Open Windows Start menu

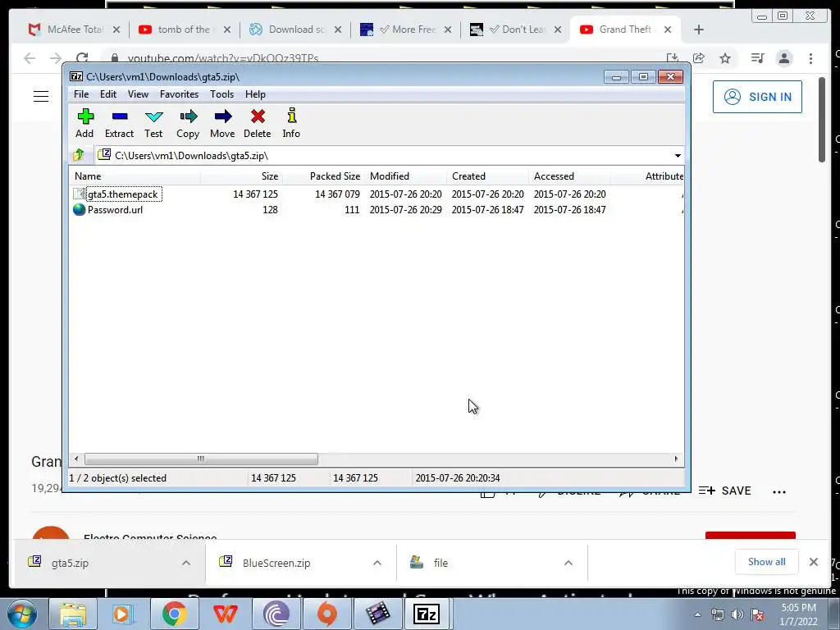[22, 614]
